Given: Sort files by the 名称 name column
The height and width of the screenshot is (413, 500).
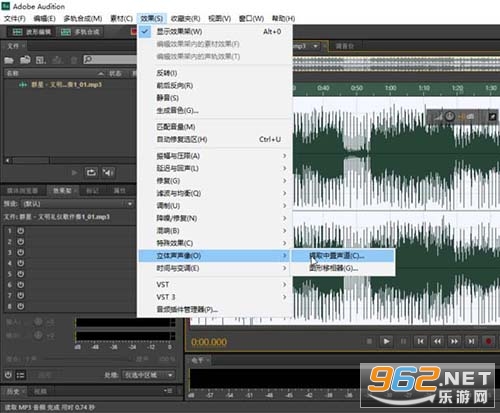Looking at the screenshot, I should 55,73.
